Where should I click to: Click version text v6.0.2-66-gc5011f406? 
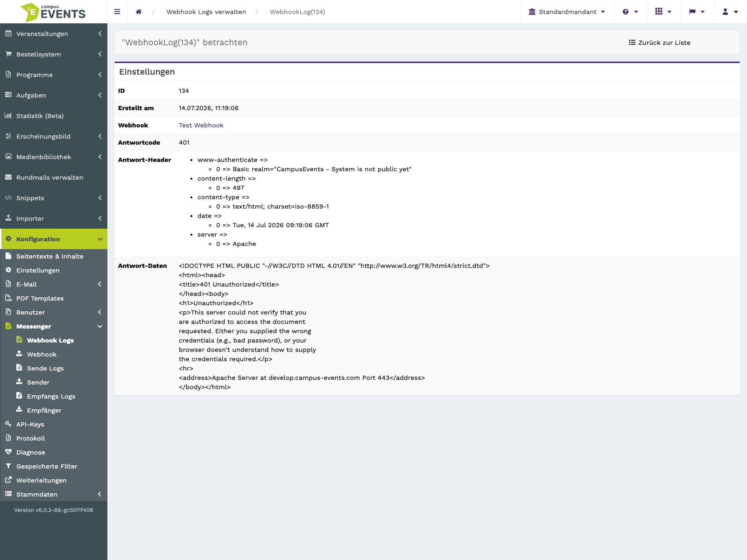54,510
